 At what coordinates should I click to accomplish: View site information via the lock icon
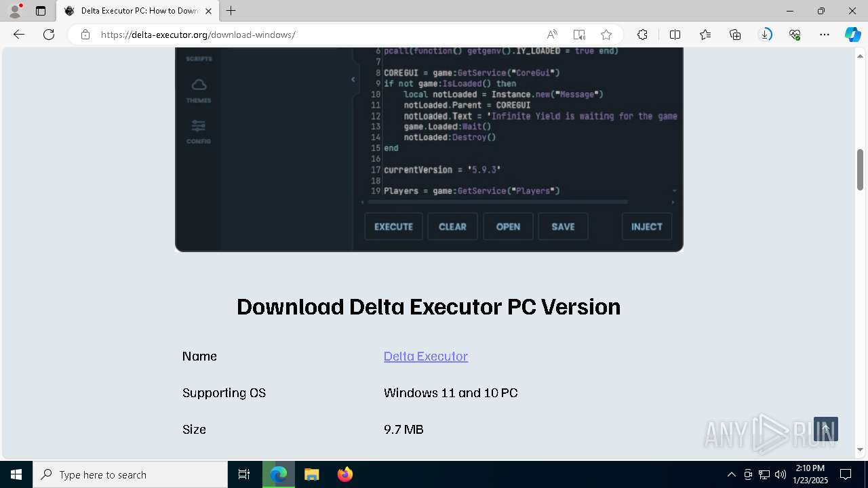tap(85, 35)
